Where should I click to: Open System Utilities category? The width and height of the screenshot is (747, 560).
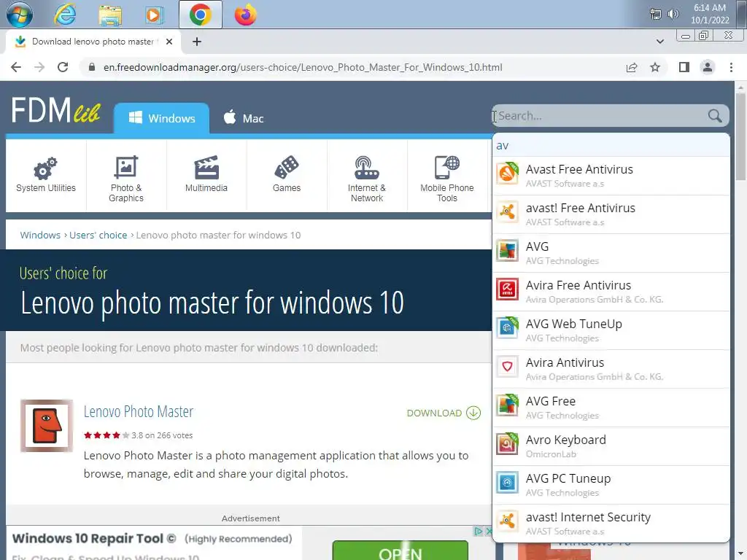[x=46, y=175]
